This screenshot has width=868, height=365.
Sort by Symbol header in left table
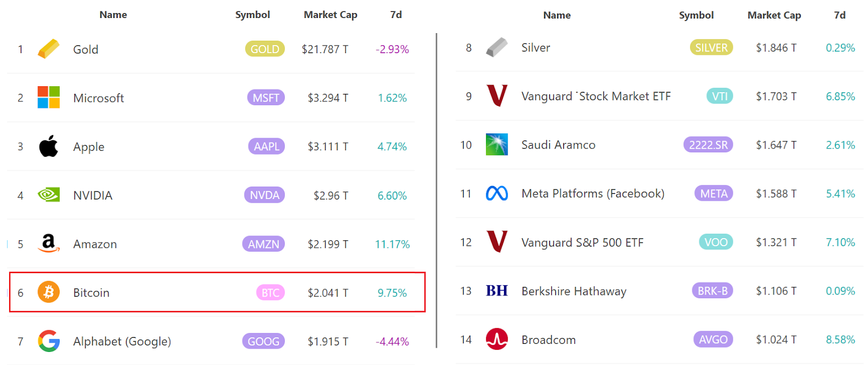pyautogui.click(x=252, y=15)
